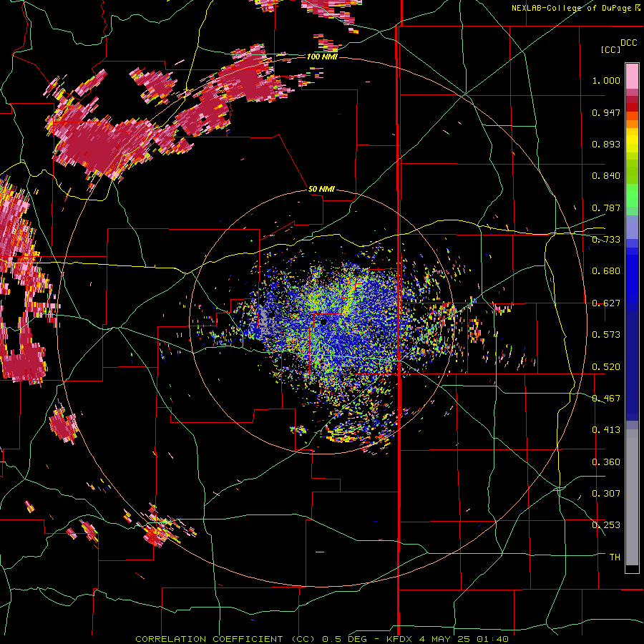Click the [CC] units label
The height and width of the screenshot is (644, 644).
click(x=611, y=49)
